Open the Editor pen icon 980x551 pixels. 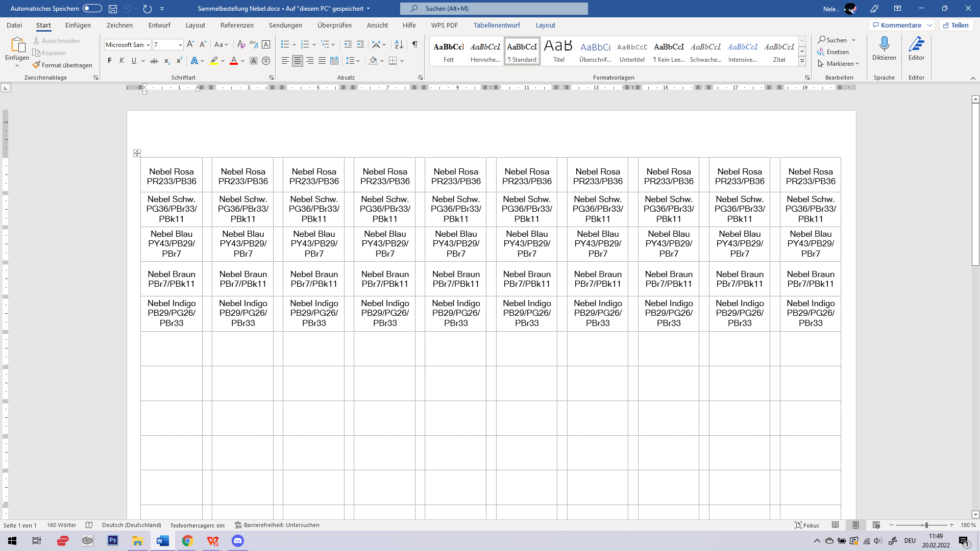pyautogui.click(x=916, y=45)
